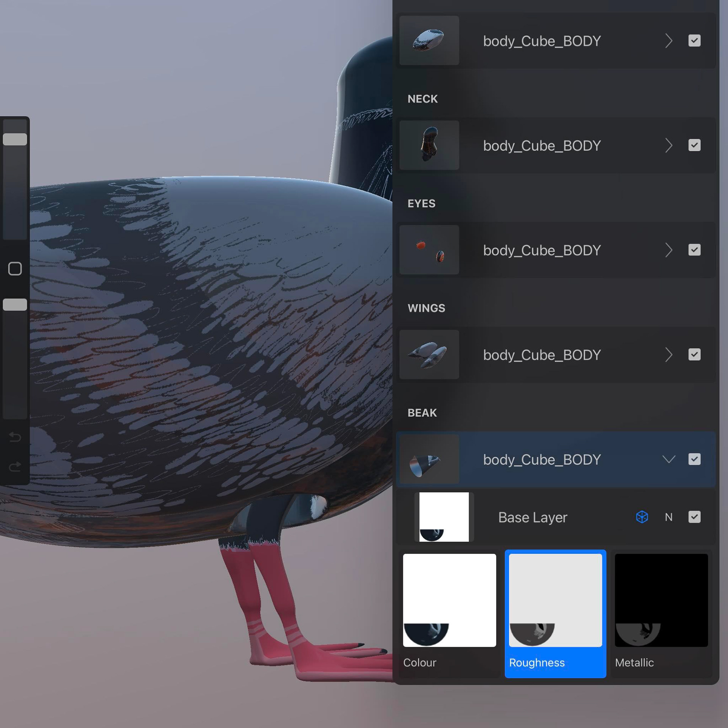Select the BEAK body_Cube_BODY layer name
This screenshot has width=728, height=728.
click(542, 460)
